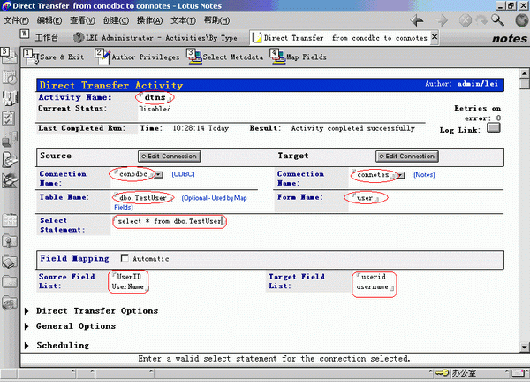Click the globe Open URL icon
The image size is (530, 382).
522,21
